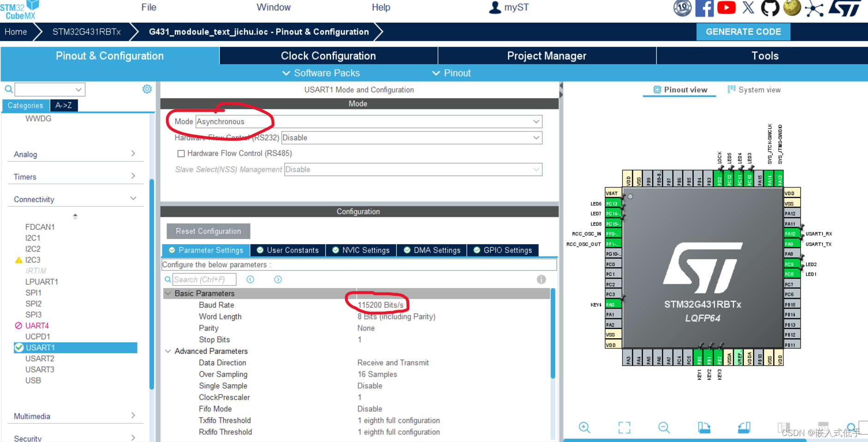Fit the chip to the pinout view
This screenshot has width=868, height=442.
624,428
